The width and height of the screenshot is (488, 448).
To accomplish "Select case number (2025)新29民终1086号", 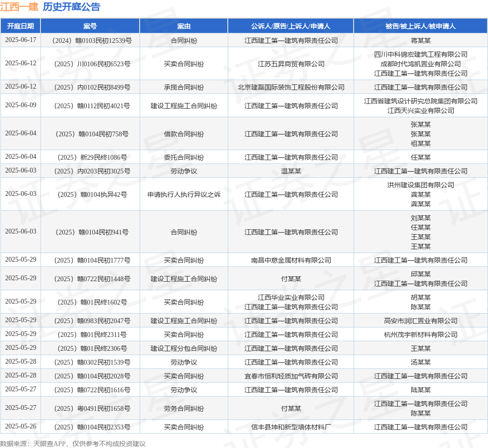I will (91, 157).
